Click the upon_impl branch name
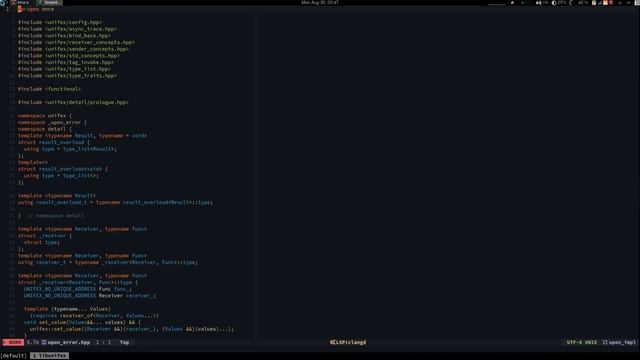 tap(622, 342)
